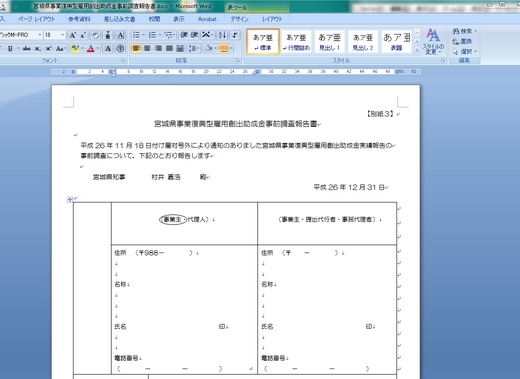The image size is (520, 379).
Task: Justify text alignment
Action: (169, 49)
